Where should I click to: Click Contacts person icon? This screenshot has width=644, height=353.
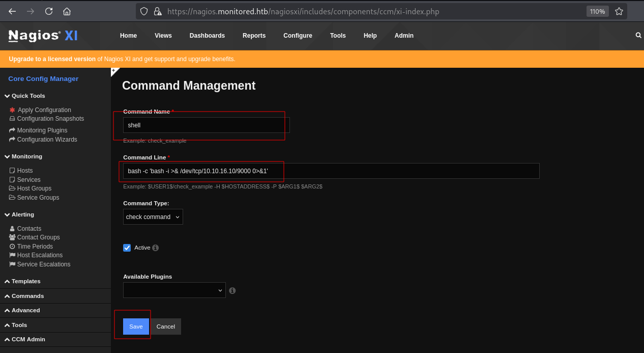coord(12,229)
